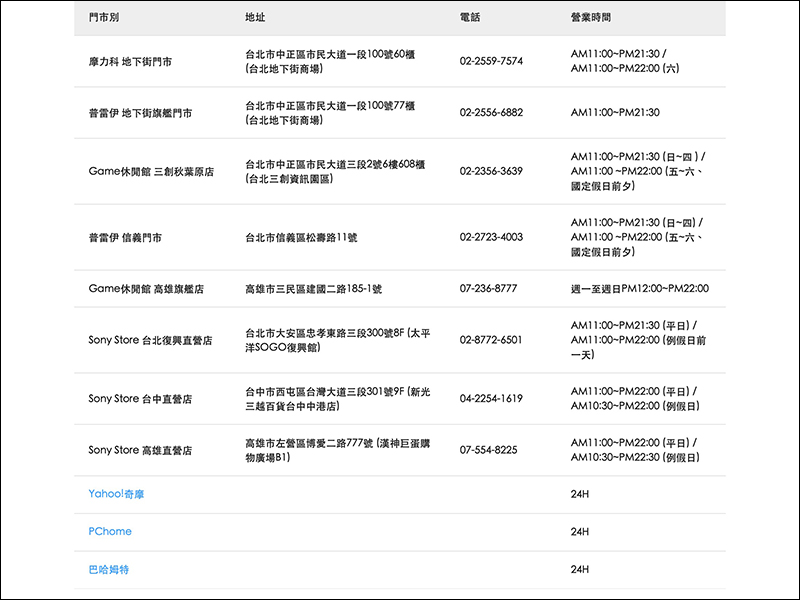This screenshot has width=800, height=600.
Task: Click phone number 02-2356-3639
Action: (491, 171)
